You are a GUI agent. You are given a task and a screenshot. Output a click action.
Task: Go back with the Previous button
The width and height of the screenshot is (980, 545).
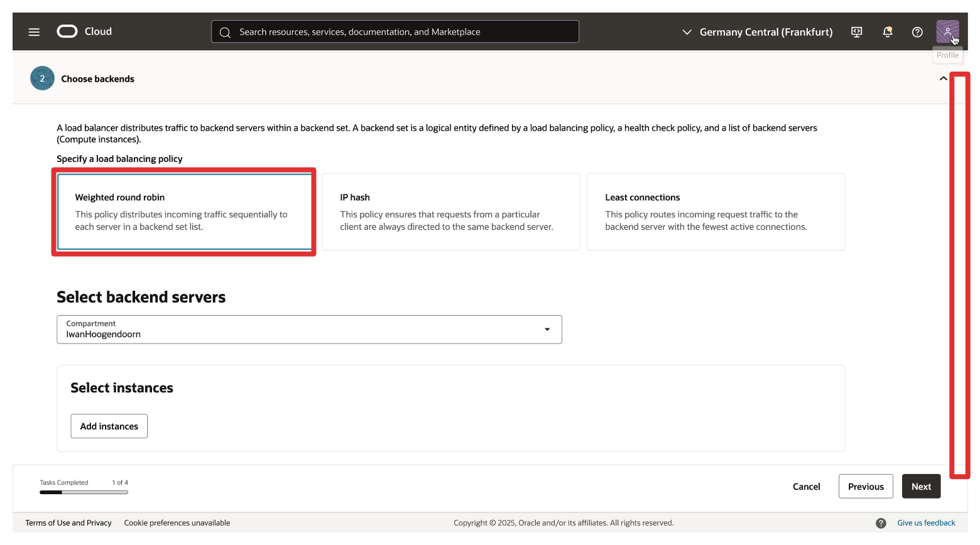click(865, 487)
